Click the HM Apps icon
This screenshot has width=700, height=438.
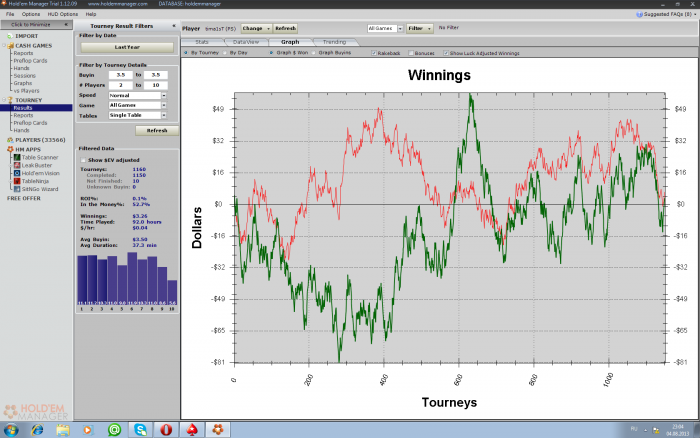10,149
